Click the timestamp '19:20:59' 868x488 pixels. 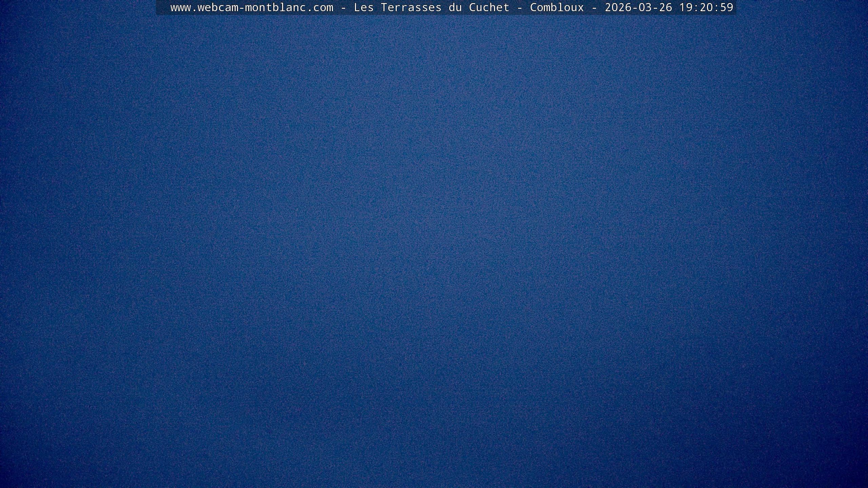[x=706, y=7]
